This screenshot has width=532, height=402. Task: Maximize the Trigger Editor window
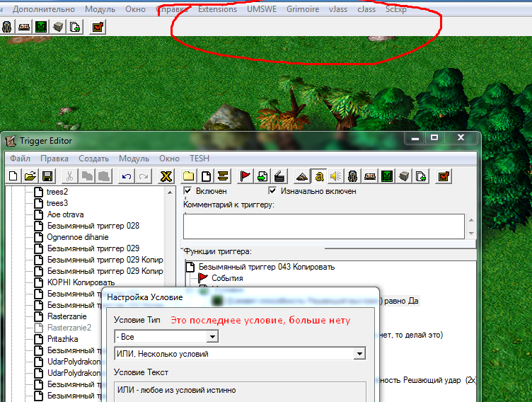[434, 137]
